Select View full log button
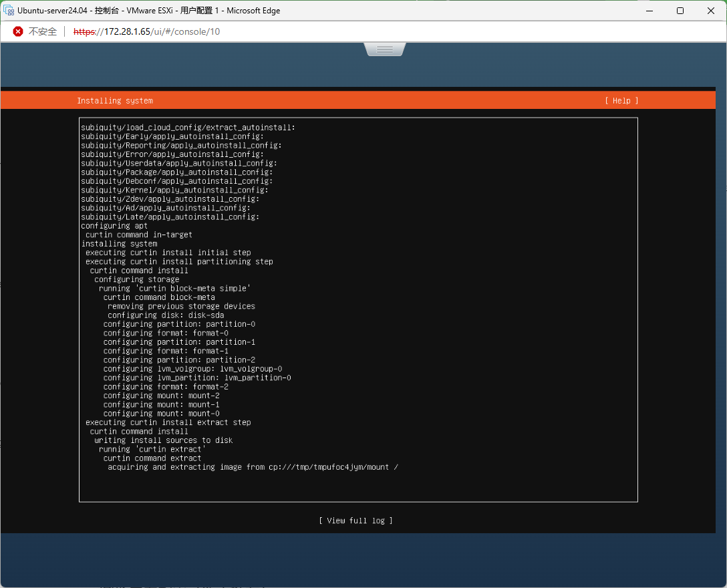Screen dimensions: 727x588 point(355,521)
